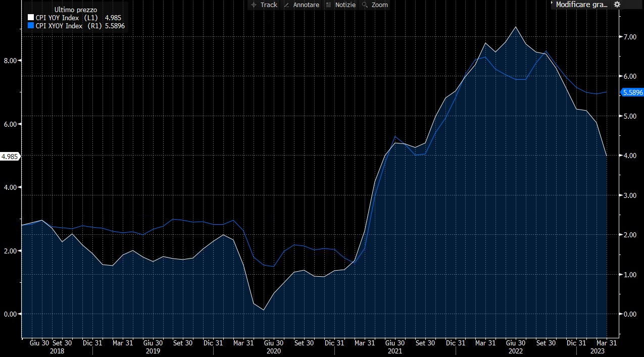Open chart settings gear icon
The height and width of the screenshot is (357, 644).
[617, 5]
